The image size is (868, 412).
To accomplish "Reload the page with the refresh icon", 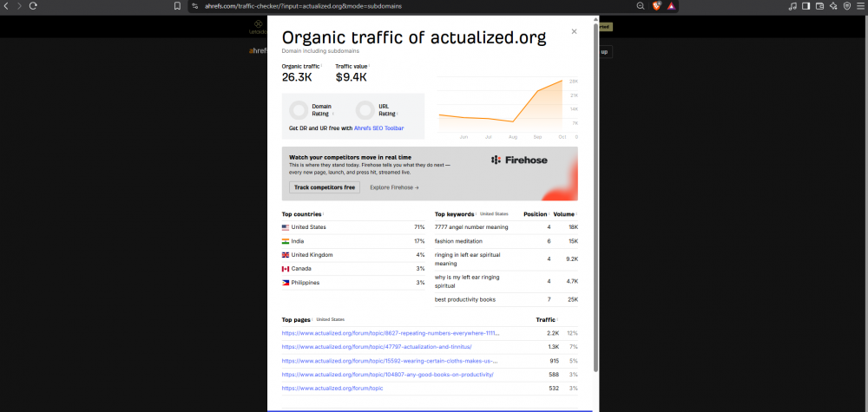I will point(33,5).
